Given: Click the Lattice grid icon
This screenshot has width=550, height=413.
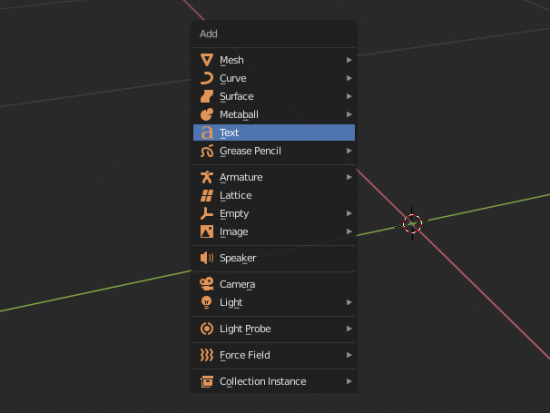Looking at the screenshot, I should (x=207, y=195).
